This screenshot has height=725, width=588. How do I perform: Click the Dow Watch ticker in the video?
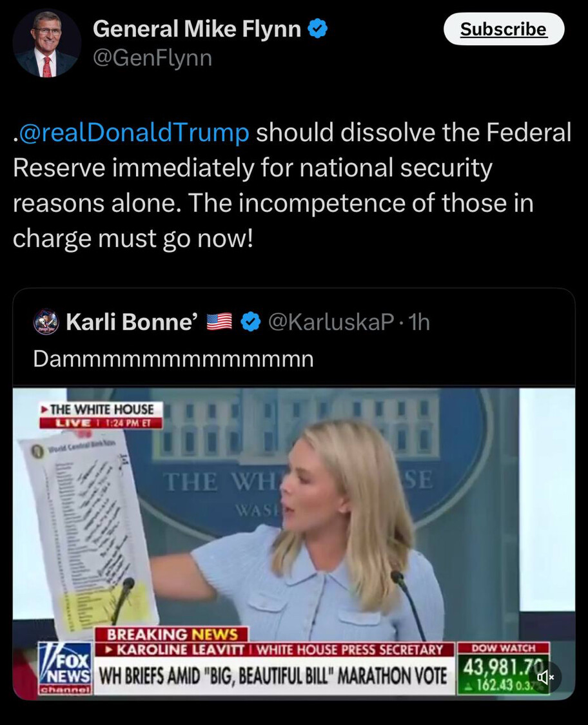coord(504,668)
